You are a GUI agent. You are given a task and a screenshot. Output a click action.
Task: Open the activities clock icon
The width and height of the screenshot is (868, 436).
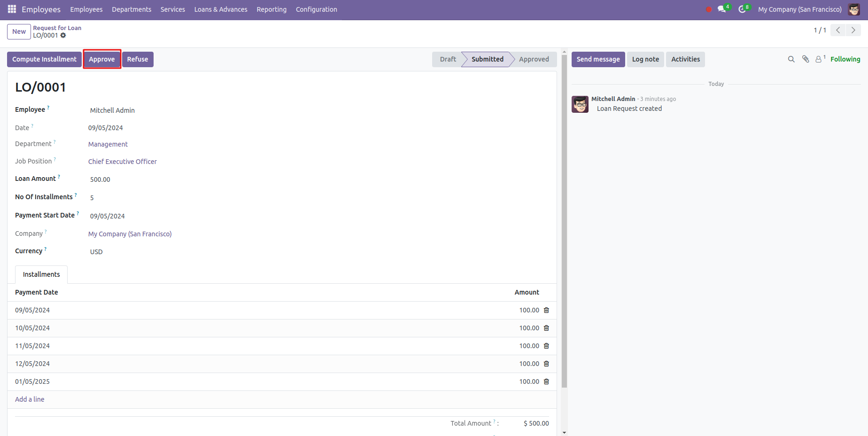742,9
